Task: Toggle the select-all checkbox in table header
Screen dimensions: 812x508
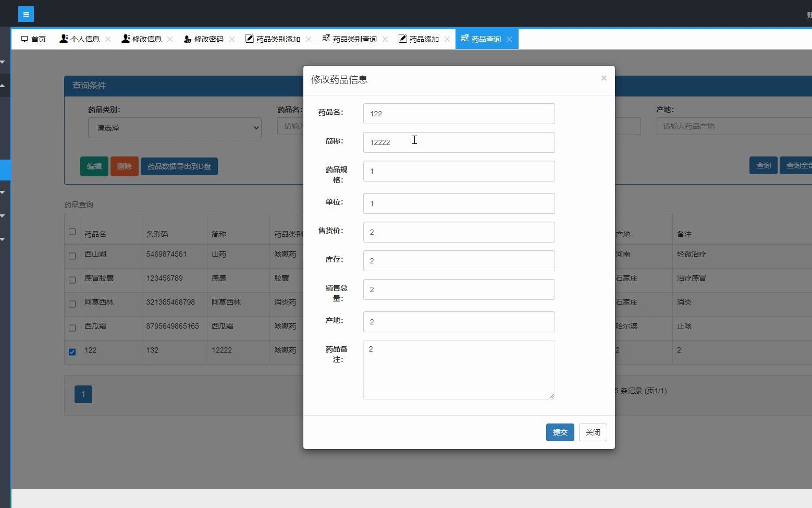Action: 72,232
